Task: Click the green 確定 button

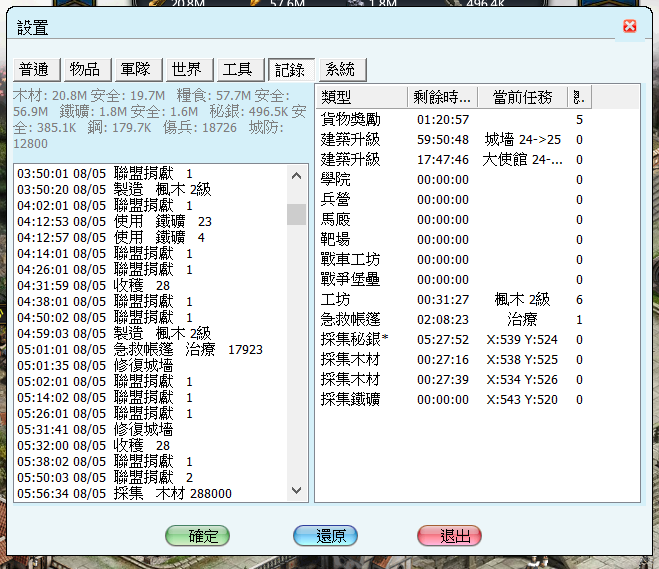Action: click(x=197, y=536)
